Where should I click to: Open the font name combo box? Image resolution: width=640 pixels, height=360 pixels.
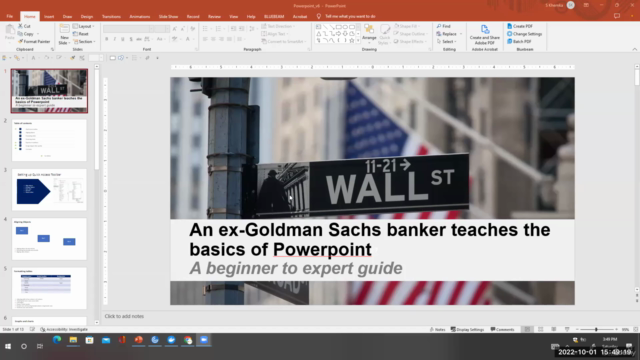pos(129,29)
